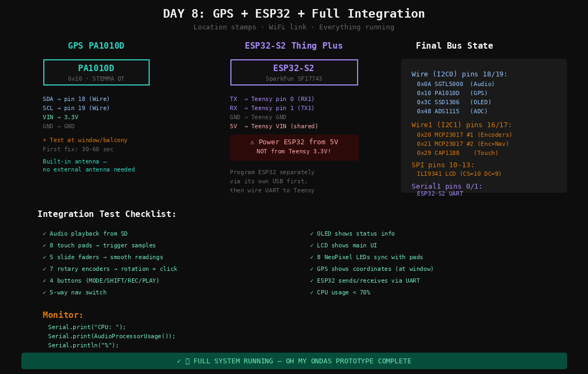This screenshot has height=374, width=588.
Task: Click the 'Built-in antenna' note
Action: coord(89,165)
